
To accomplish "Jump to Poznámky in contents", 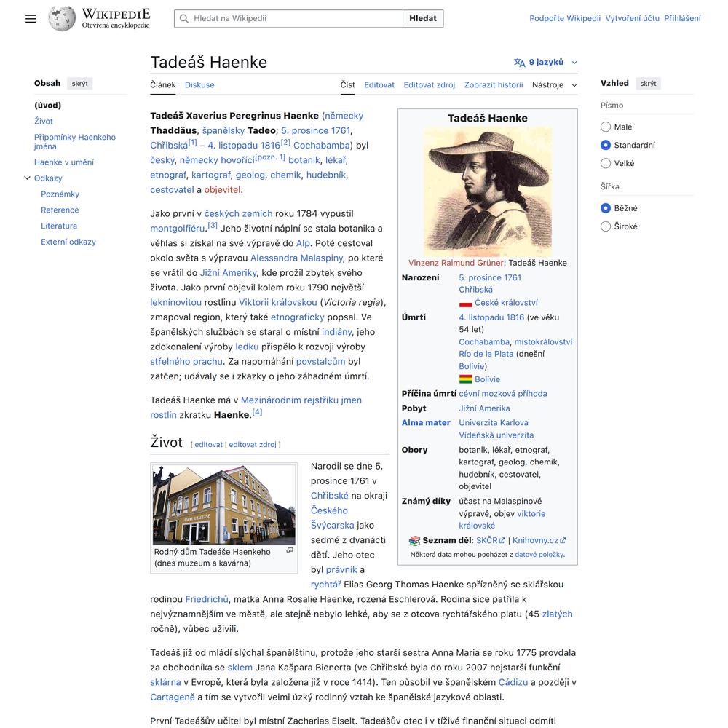I will pyautogui.click(x=60, y=194).
